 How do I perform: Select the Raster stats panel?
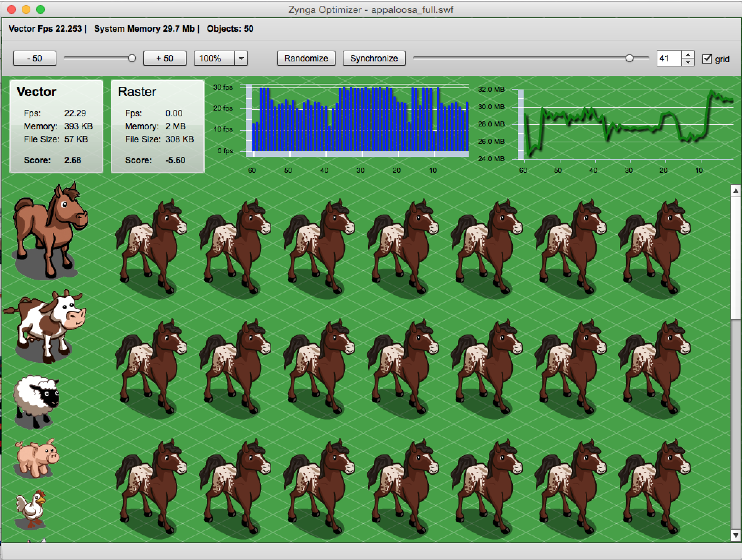[158, 126]
